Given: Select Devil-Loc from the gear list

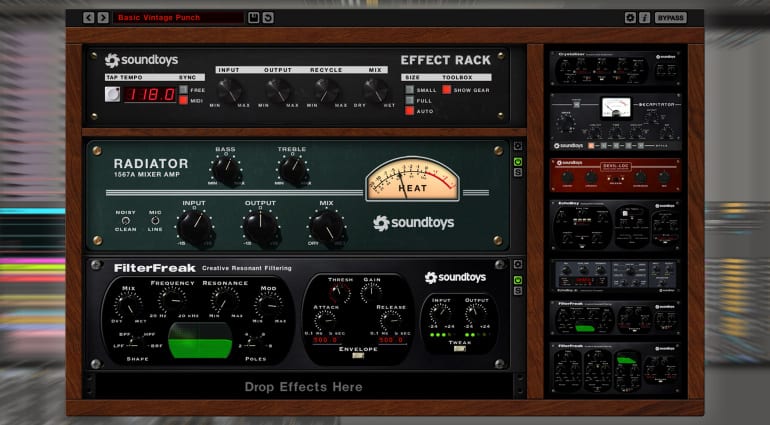Looking at the screenshot, I should point(614,174).
